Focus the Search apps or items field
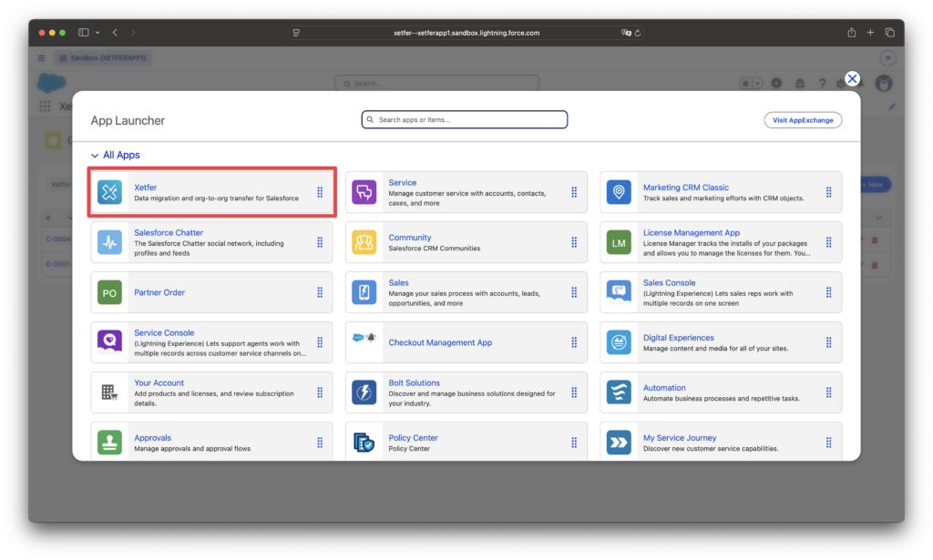This screenshot has width=933, height=560. click(x=464, y=119)
